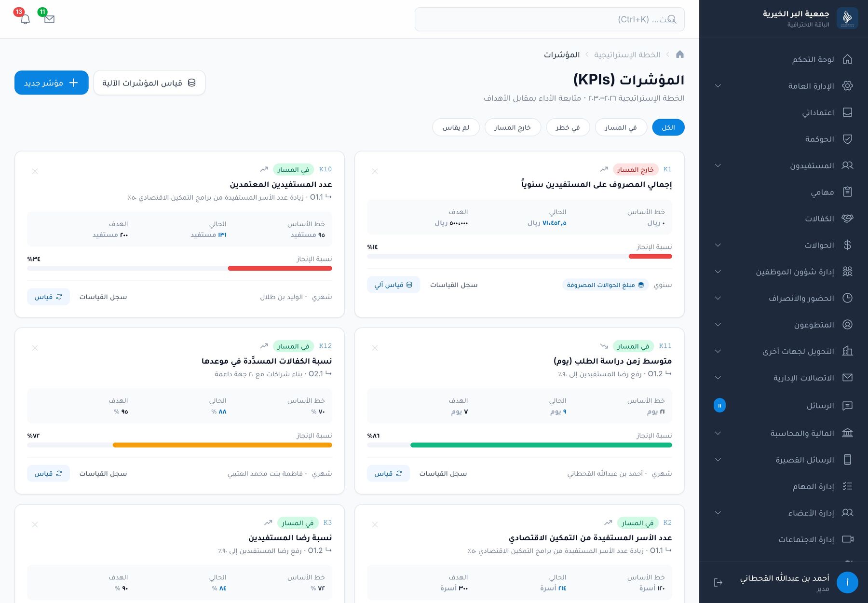The height and width of the screenshot is (603, 868).
Task: Click قياس آلي button on K1 card
Action: [393, 285]
